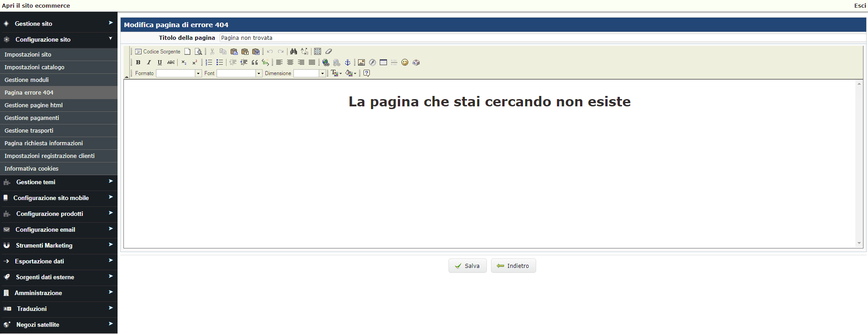Expand the Gestione sito menu
This screenshot has height=334, width=868.
(59, 24)
